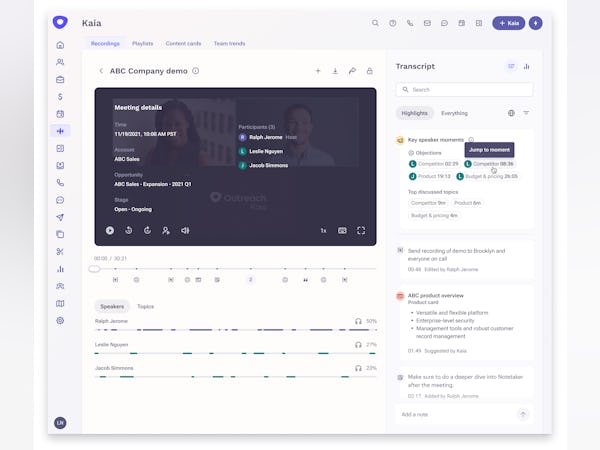This screenshot has height=450, width=600.
Task: Play the ABC Company demo video
Action: tap(110, 230)
